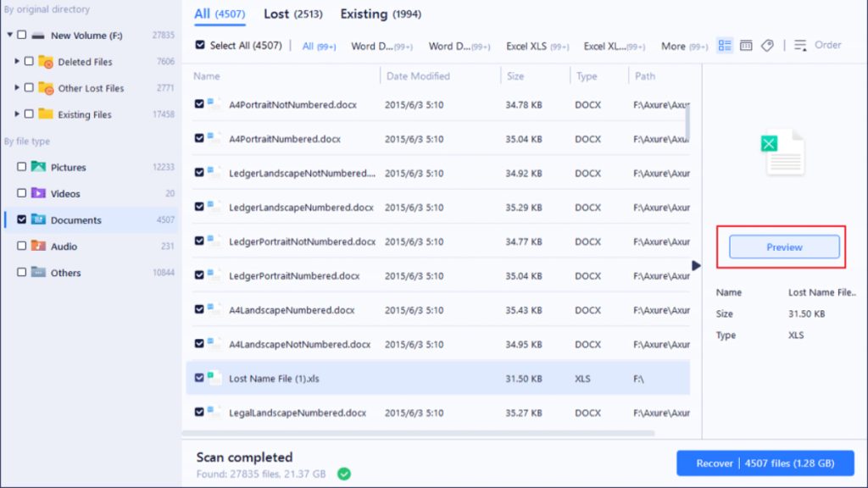Click the tag filter icon

pyautogui.click(x=767, y=46)
